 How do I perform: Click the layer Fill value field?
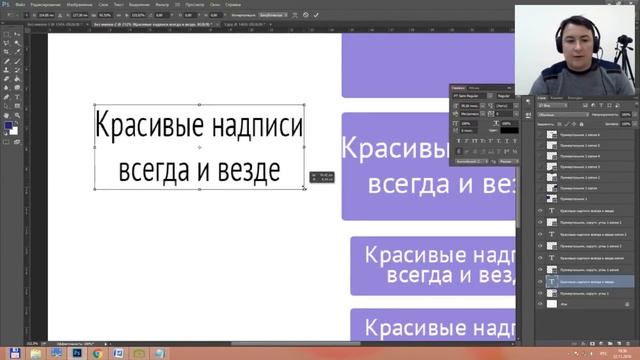pyautogui.click(x=626, y=124)
